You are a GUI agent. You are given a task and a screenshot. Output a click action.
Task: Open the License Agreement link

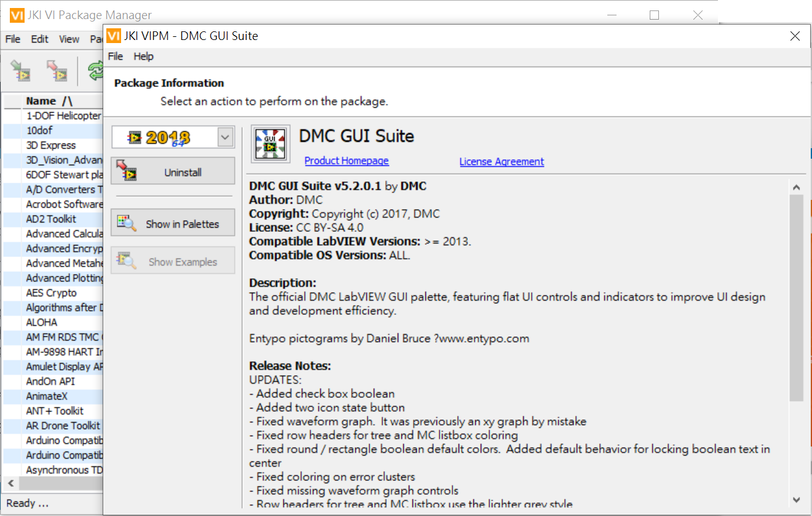pyautogui.click(x=502, y=161)
